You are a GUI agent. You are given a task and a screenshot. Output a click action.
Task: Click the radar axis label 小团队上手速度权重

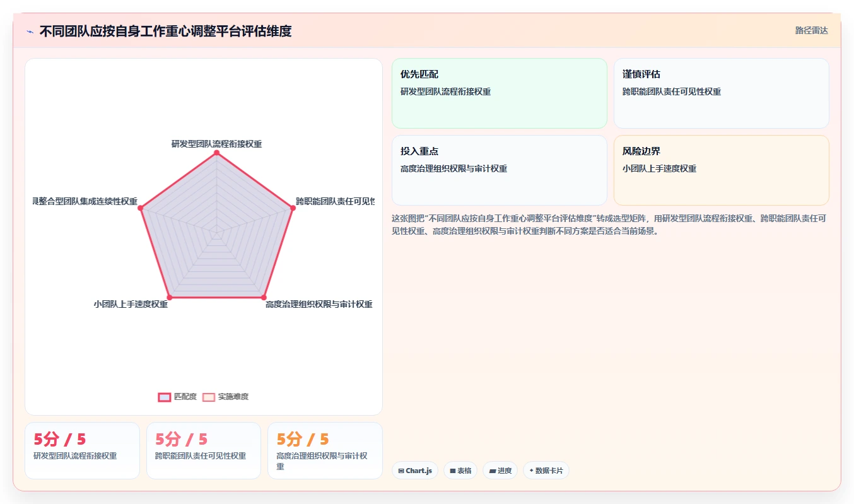[x=131, y=304]
